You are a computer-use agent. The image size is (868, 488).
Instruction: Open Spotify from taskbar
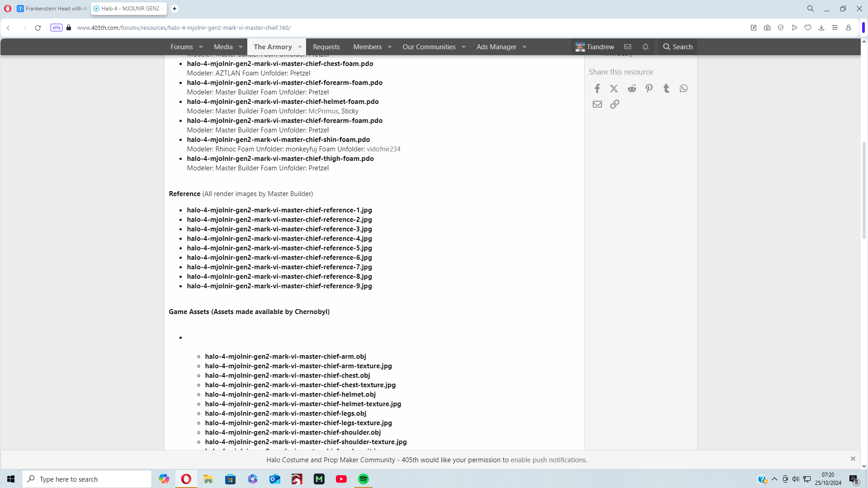point(363,479)
